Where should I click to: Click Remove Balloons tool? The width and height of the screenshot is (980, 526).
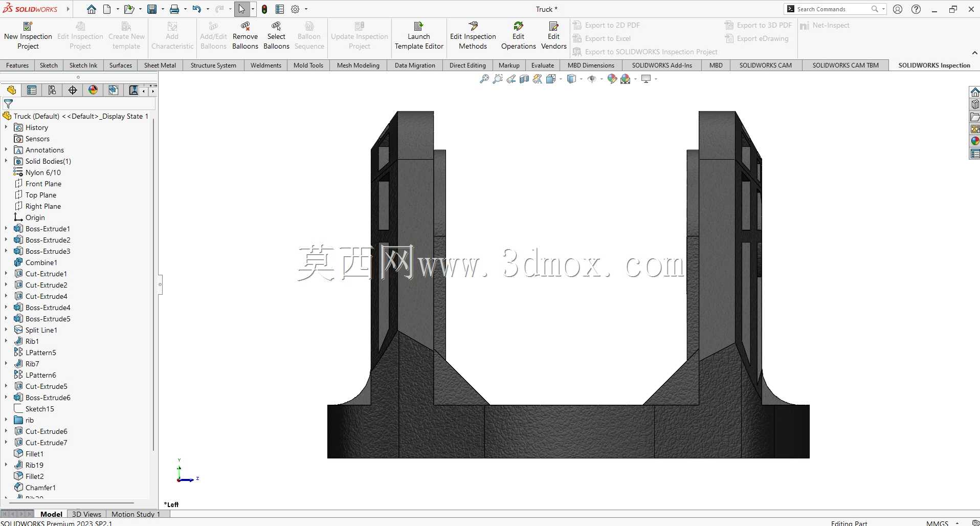(245, 36)
